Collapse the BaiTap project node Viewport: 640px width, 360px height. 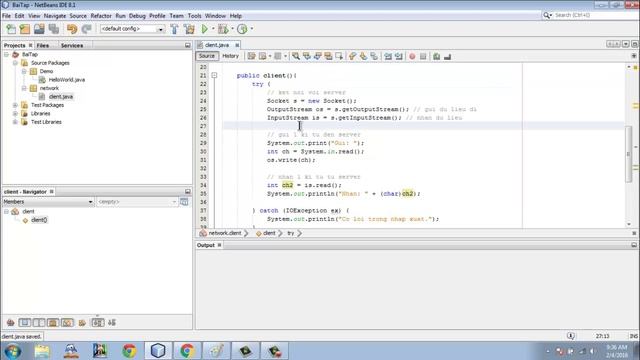pyautogui.click(x=7, y=54)
